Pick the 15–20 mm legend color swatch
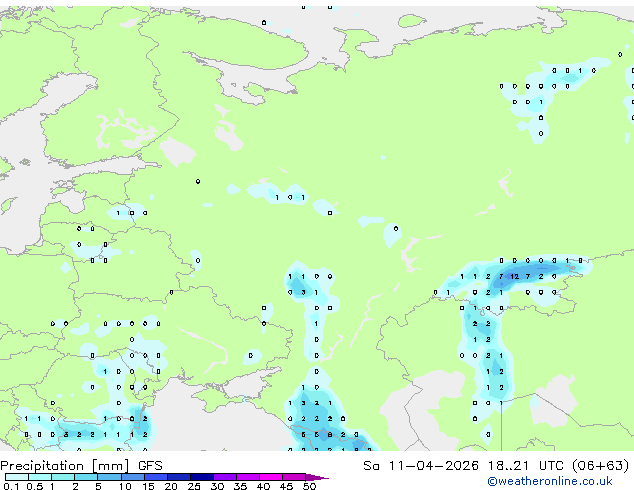The width and height of the screenshot is (634, 490). coord(155,477)
